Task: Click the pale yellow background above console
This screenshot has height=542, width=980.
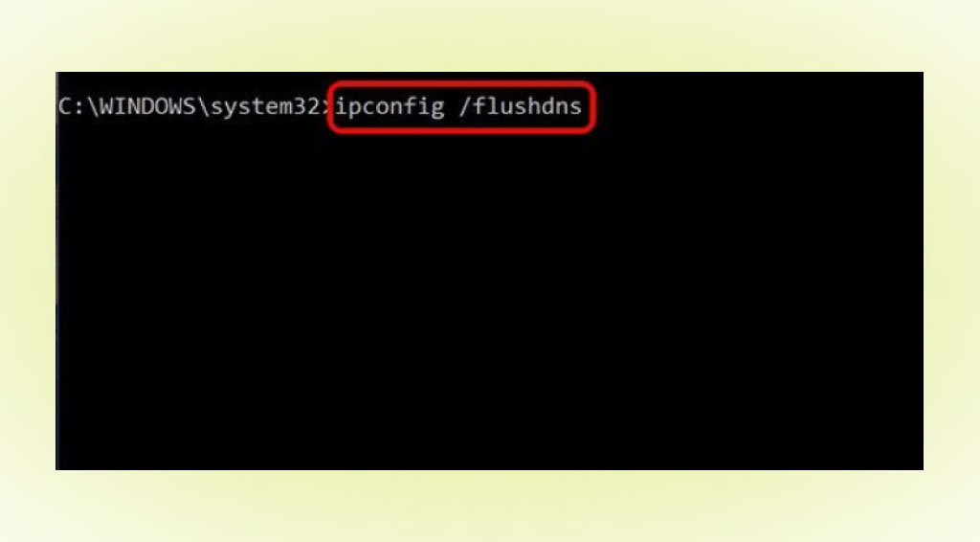Action: (x=489, y=35)
